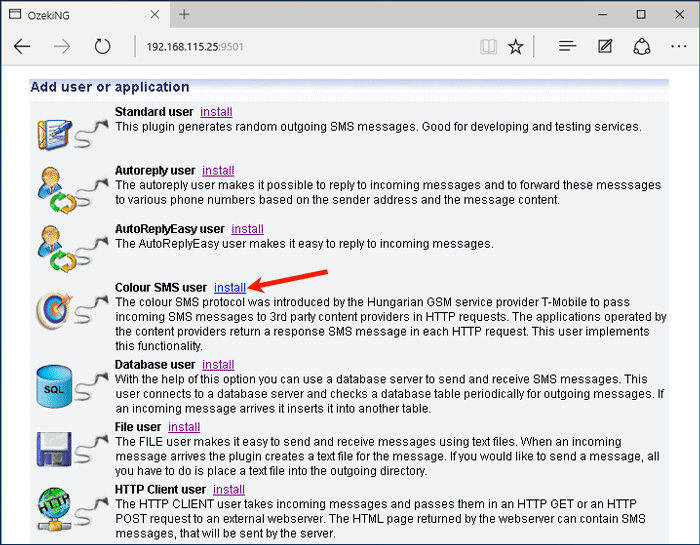700x545 pixels.
Task: Click the Database user SQL cylinder icon
Action: click(x=54, y=387)
